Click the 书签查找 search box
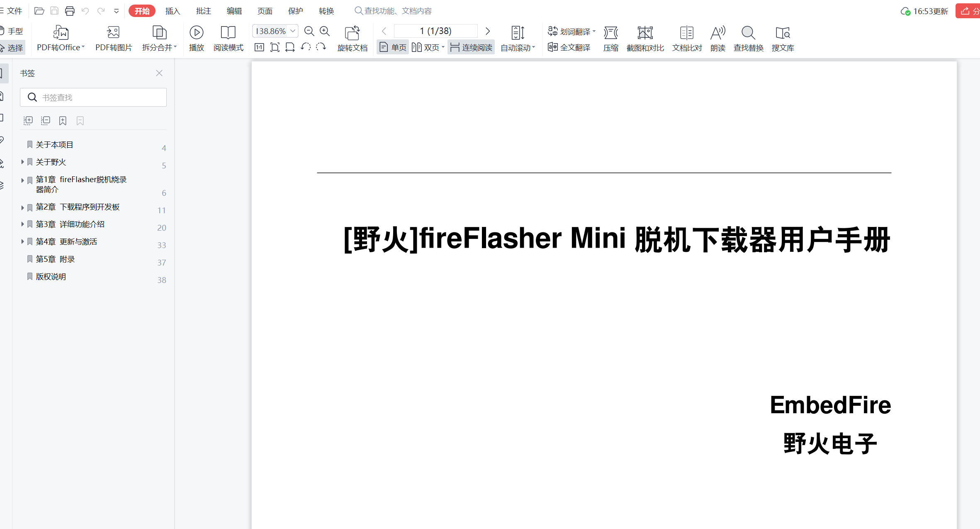 click(x=93, y=97)
